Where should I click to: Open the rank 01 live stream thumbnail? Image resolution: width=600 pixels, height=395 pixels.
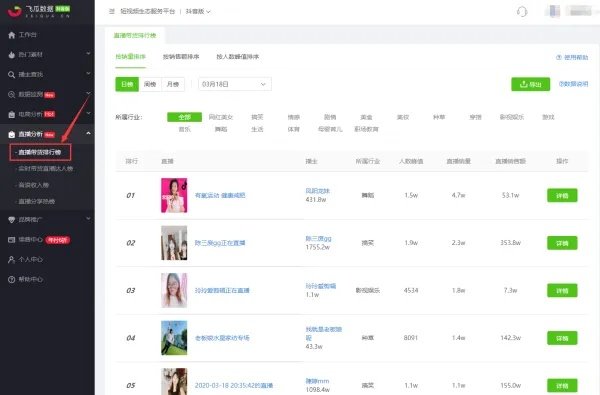pos(174,195)
